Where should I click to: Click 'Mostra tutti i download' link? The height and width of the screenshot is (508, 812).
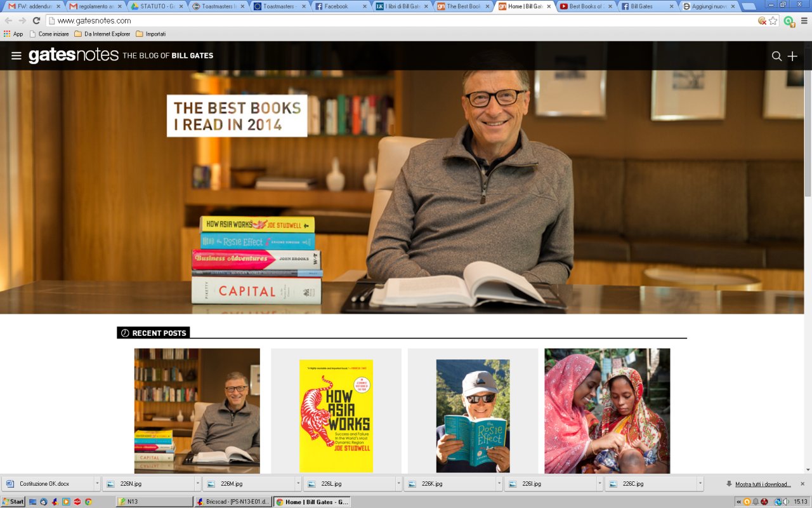[x=763, y=484]
